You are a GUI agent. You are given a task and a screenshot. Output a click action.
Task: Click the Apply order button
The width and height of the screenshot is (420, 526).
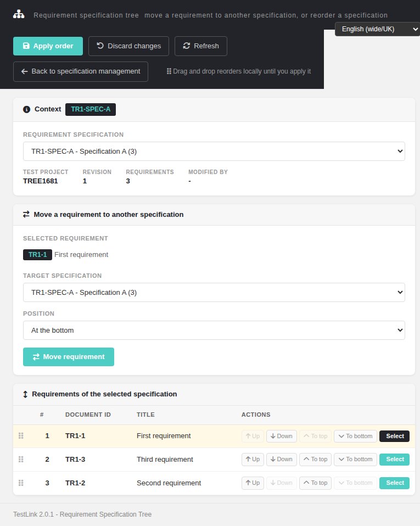tap(48, 46)
